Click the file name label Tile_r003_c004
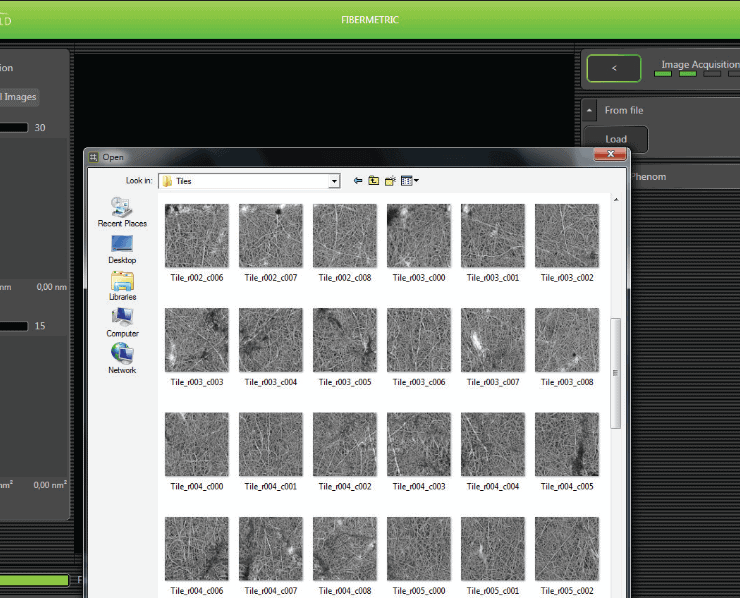Image resolution: width=740 pixels, height=598 pixels. tap(271, 382)
